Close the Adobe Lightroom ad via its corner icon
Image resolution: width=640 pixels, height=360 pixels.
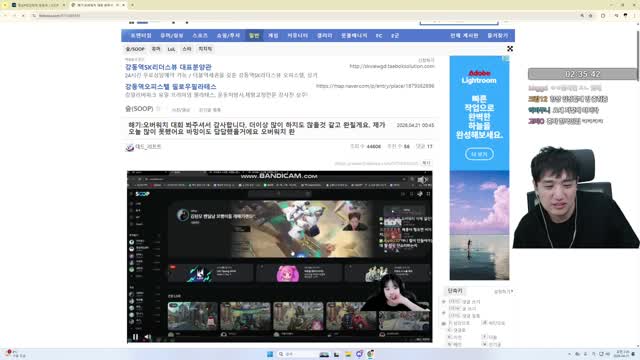click(506, 59)
